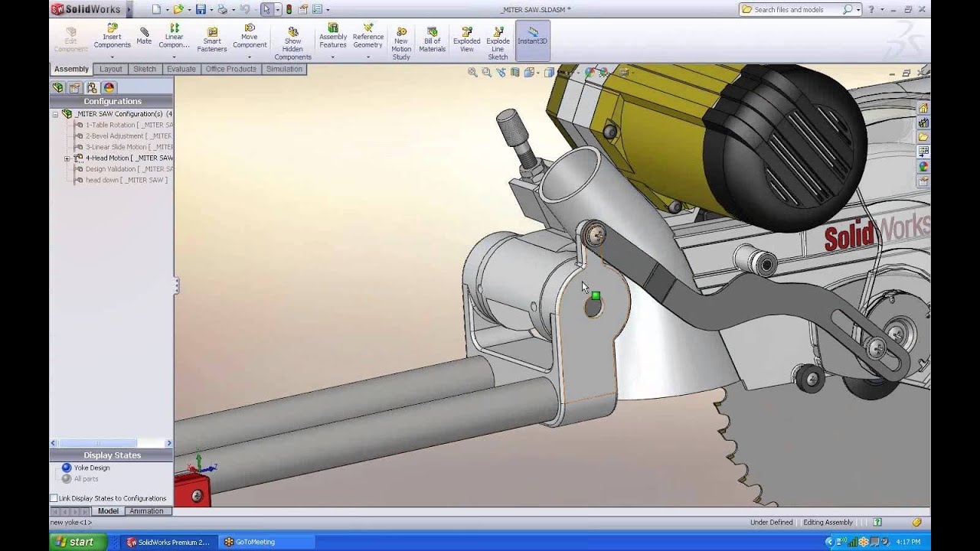Open the Office Products tab
The width and height of the screenshot is (980, 551).
pos(231,69)
